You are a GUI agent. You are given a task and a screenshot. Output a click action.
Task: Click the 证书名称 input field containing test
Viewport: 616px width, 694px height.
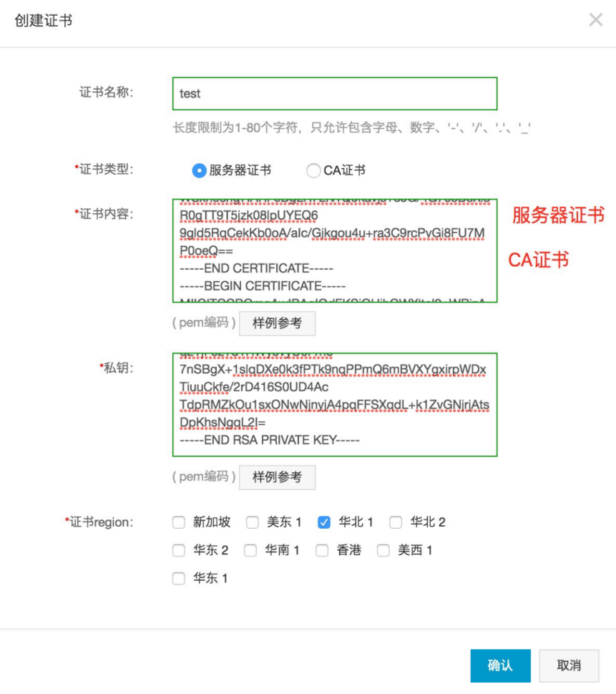(x=334, y=94)
